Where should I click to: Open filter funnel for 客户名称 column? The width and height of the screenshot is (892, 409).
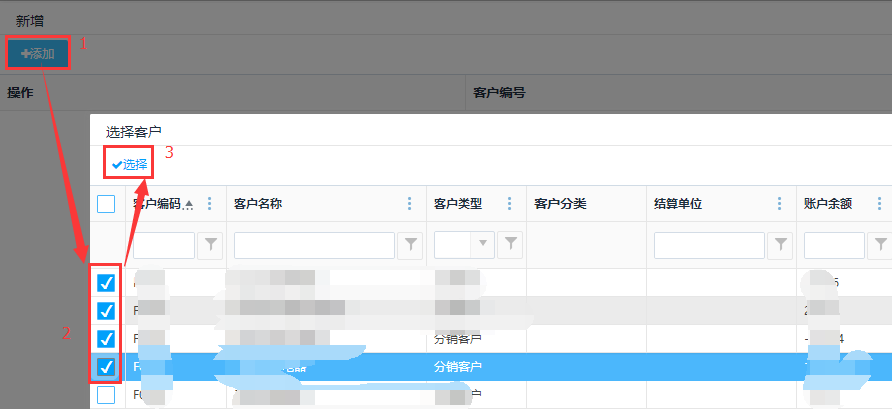[x=412, y=245]
